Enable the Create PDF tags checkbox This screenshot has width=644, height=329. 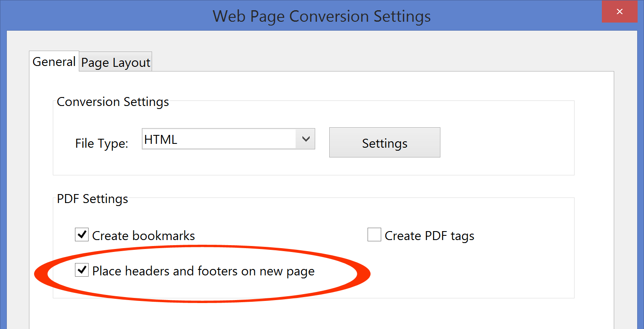374,235
